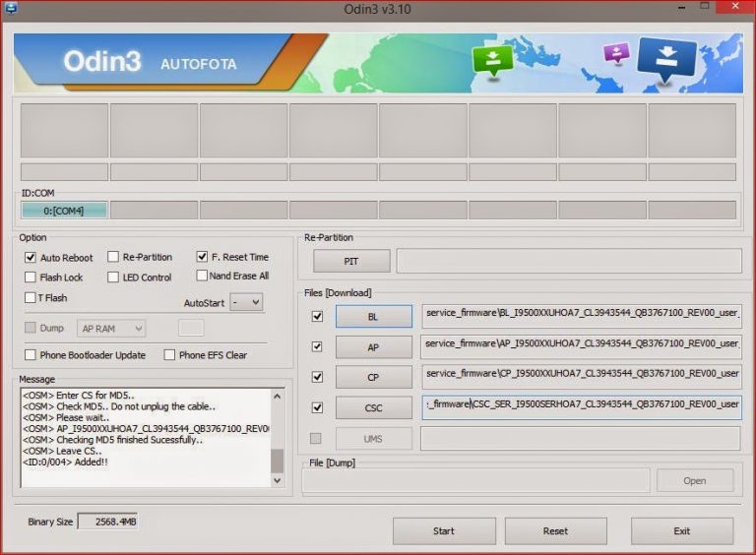Click the Message log scroll down arrow
The width and height of the screenshot is (756, 555).
(x=278, y=480)
